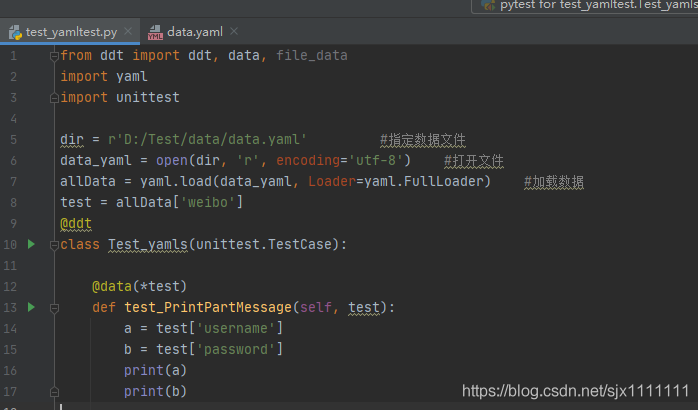Collapse the test_PrintPartMessage method fold marker

pyautogui.click(x=54, y=308)
